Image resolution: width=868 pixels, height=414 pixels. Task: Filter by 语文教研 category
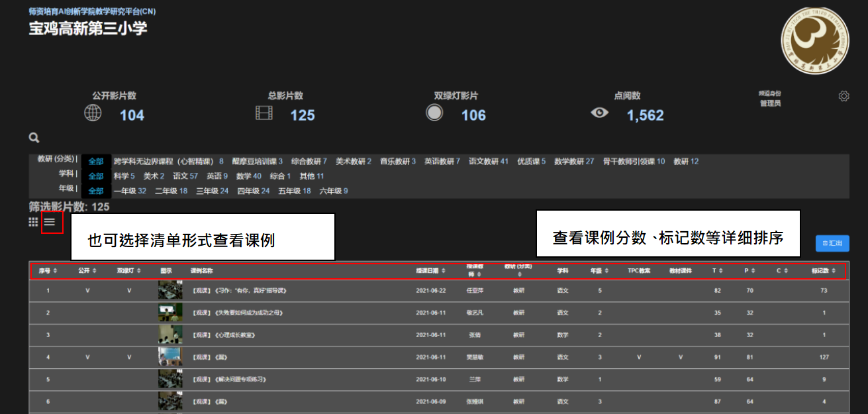point(489,162)
